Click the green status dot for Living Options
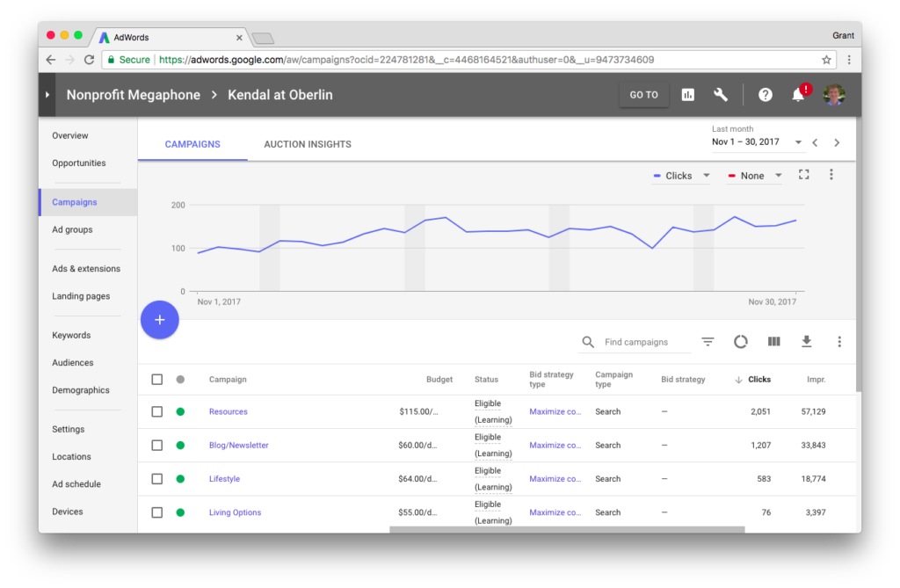The height and width of the screenshot is (588, 900). pyautogui.click(x=180, y=512)
